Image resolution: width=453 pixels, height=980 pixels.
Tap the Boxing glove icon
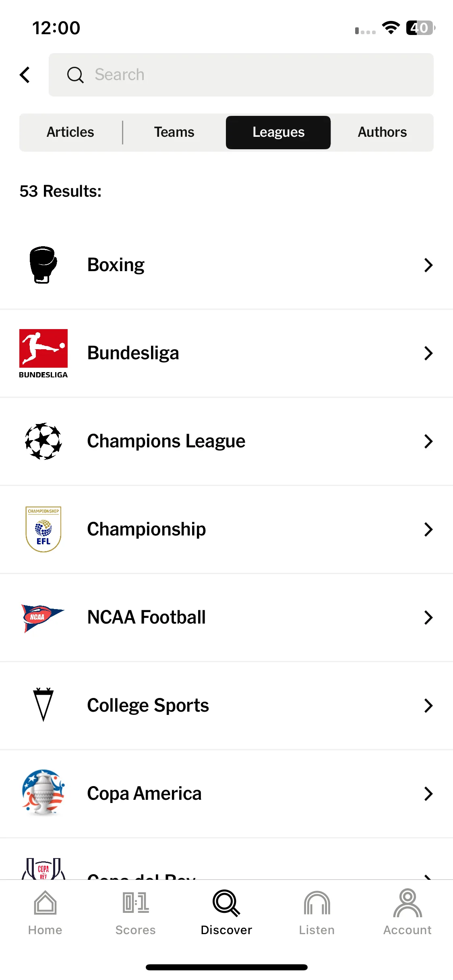pyautogui.click(x=43, y=265)
